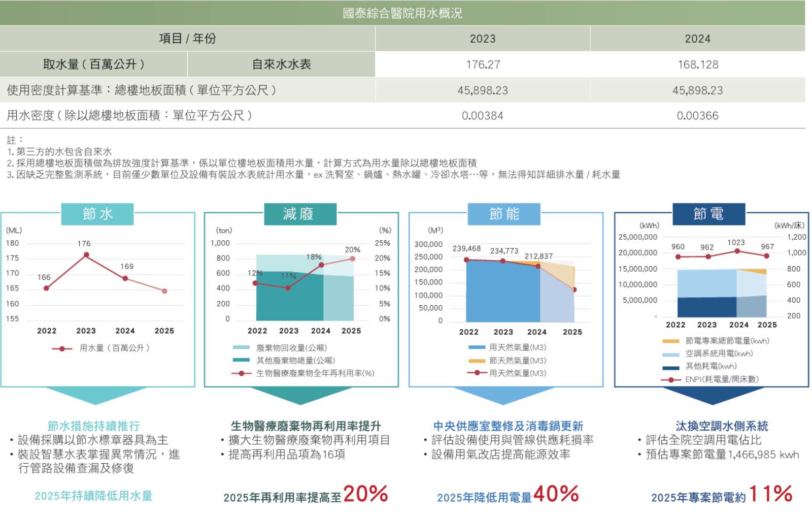812x516 pixels.
Task: Click the 1023 data label in 節電 chart
Action: click(x=736, y=243)
